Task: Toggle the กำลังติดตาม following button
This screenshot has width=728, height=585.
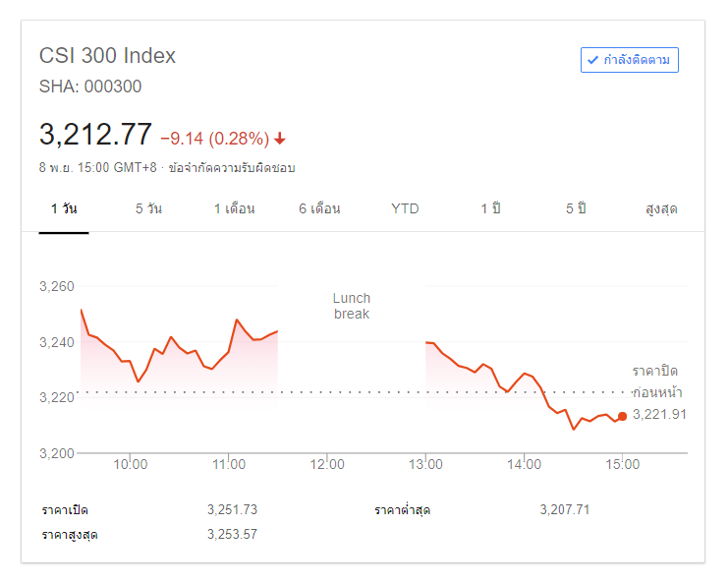Action: 629,60
